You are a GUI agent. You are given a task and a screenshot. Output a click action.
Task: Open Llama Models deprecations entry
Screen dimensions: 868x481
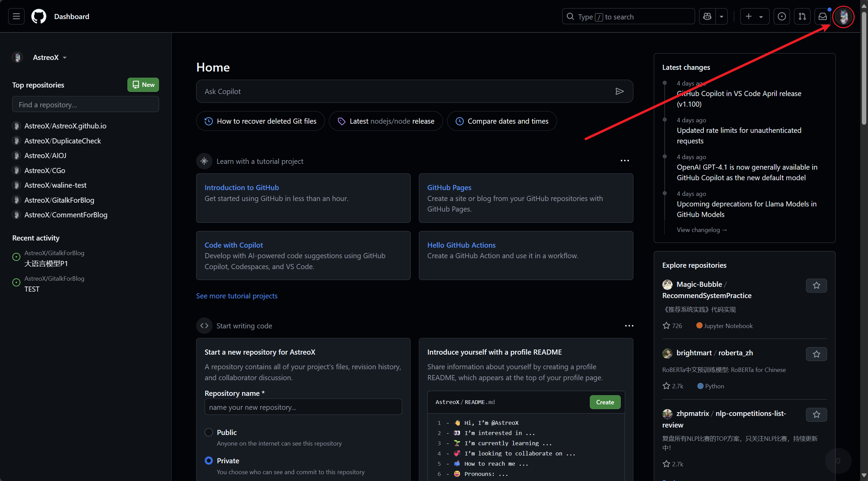(x=746, y=209)
